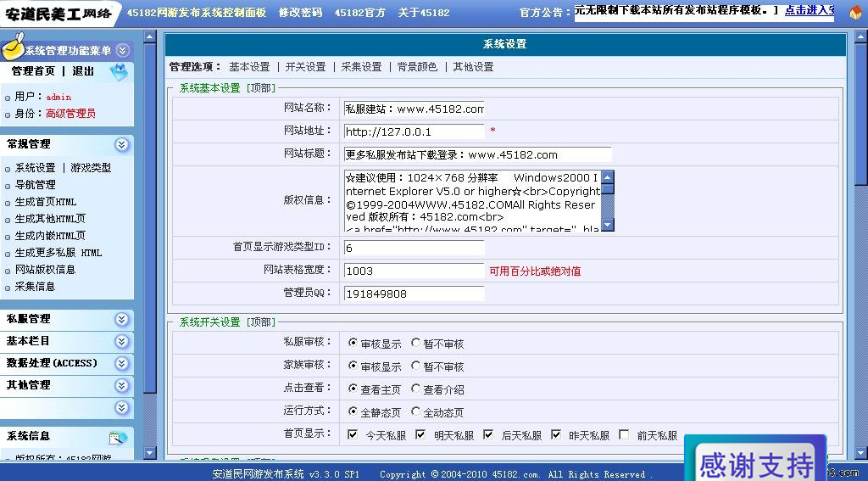The image size is (868, 481).
Task: Toggle the 后天私服 checkbox
Action: [x=487, y=434]
